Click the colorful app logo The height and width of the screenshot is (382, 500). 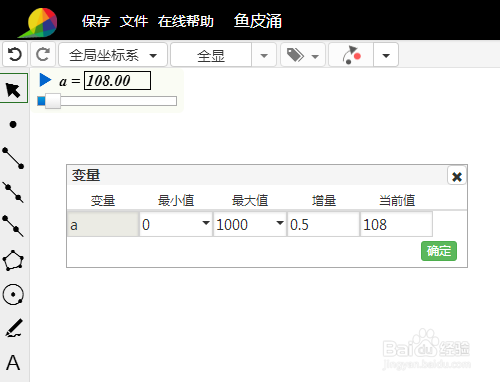(38, 22)
